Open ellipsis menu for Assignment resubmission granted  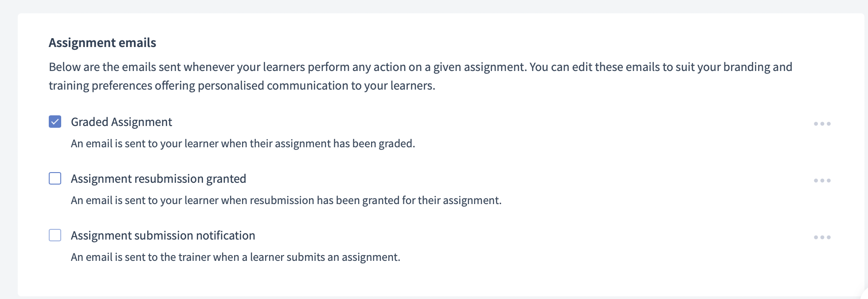point(822,181)
